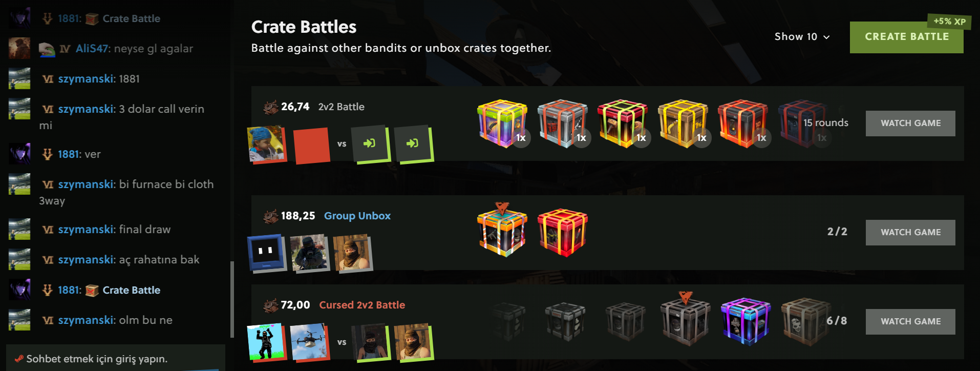Open the blue monitor-face player avatar
980x371 pixels.
tap(265, 253)
